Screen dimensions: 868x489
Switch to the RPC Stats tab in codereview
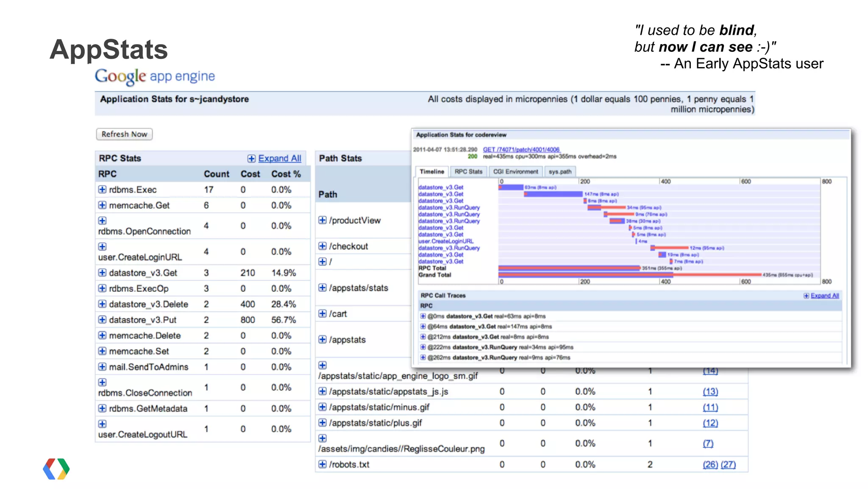tap(468, 172)
